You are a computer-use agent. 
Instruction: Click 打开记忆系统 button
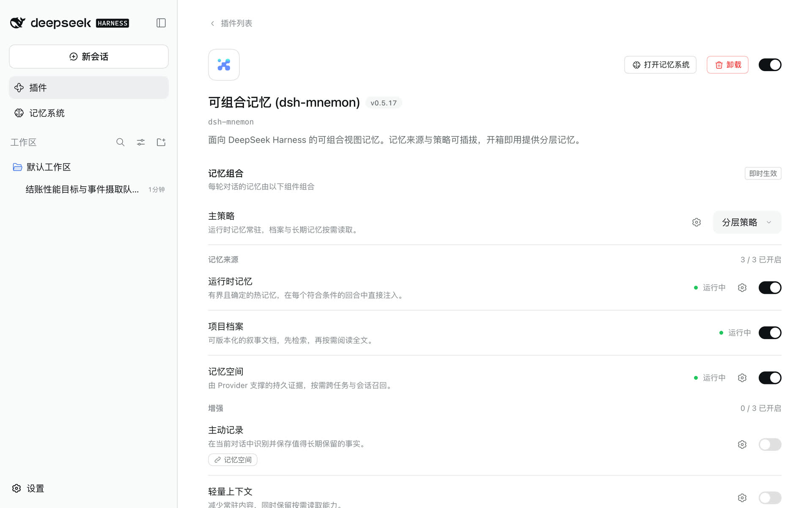click(660, 65)
